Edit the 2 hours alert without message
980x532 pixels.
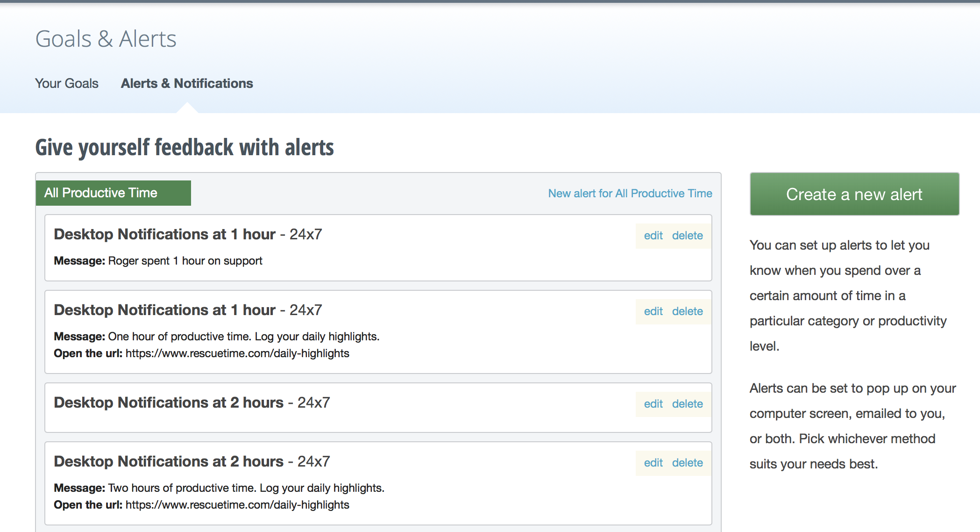(653, 404)
